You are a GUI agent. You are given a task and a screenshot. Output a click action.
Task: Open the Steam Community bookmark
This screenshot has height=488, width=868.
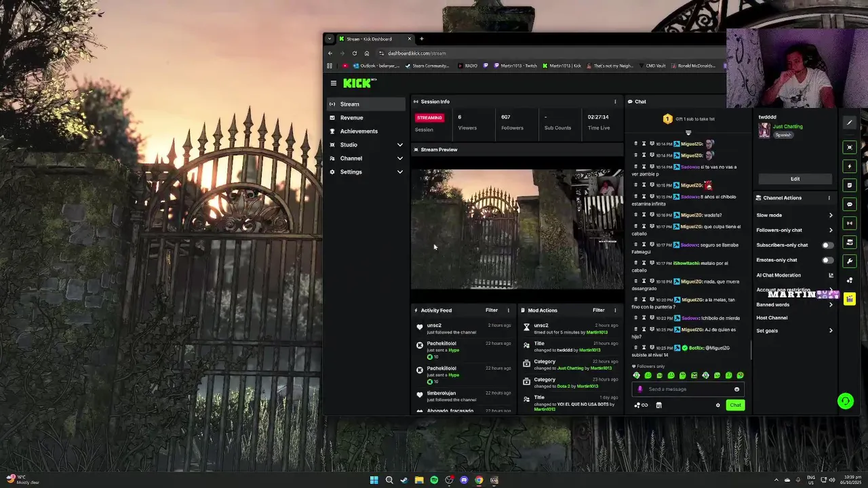(x=427, y=66)
